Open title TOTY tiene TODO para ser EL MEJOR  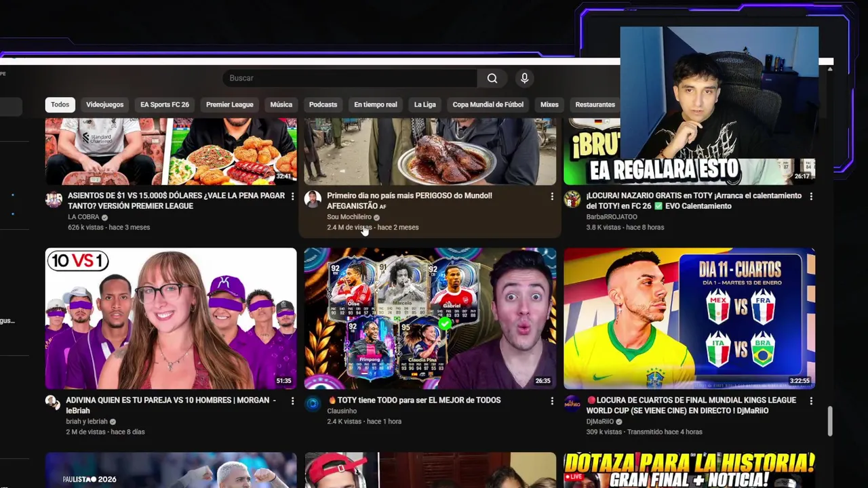414,401
